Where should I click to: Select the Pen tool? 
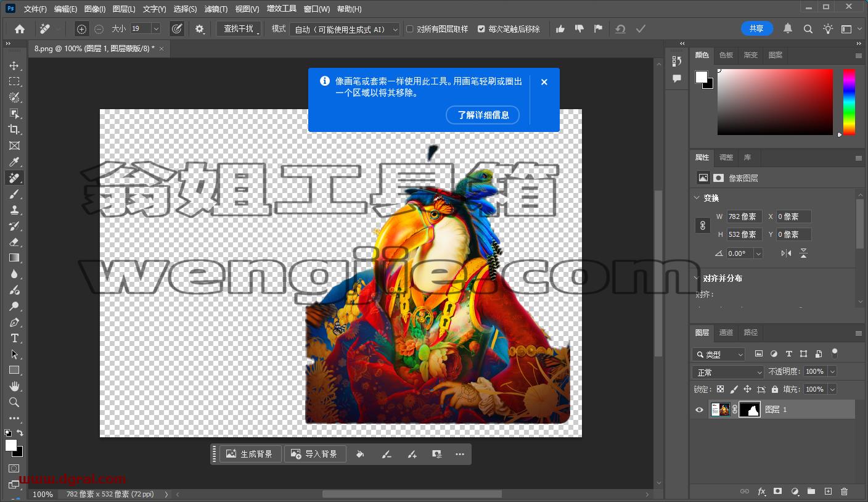click(14, 322)
